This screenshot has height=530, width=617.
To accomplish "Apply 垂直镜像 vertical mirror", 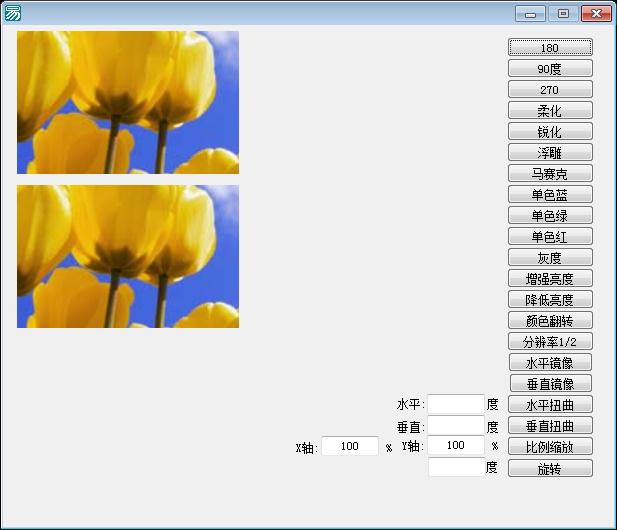I will (551, 384).
